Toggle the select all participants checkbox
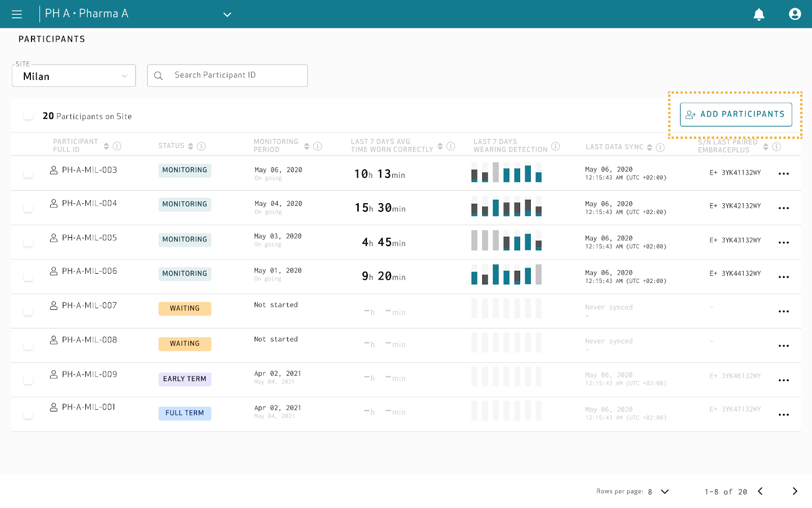Viewport: 812px width, 508px height. coord(28,116)
